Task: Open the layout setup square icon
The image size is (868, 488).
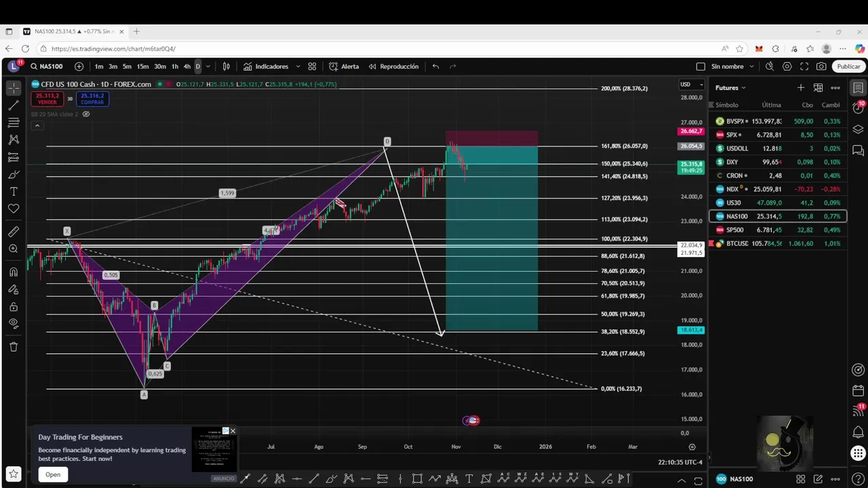Action: (701, 66)
